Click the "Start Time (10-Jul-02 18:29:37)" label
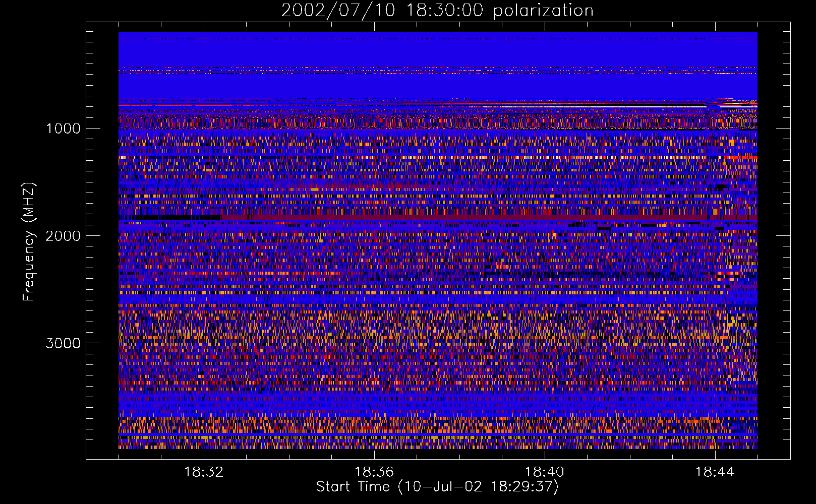Image resolution: width=816 pixels, height=504 pixels. pos(437,487)
